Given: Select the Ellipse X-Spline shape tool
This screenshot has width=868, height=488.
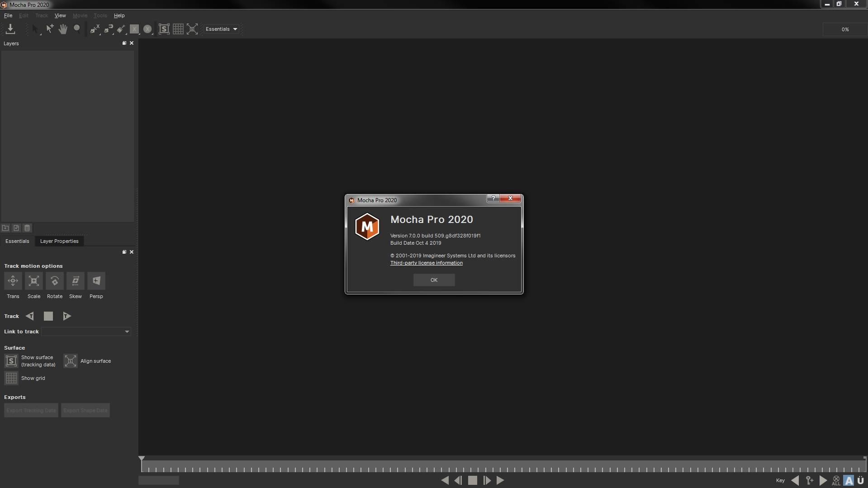Looking at the screenshot, I should click(147, 29).
